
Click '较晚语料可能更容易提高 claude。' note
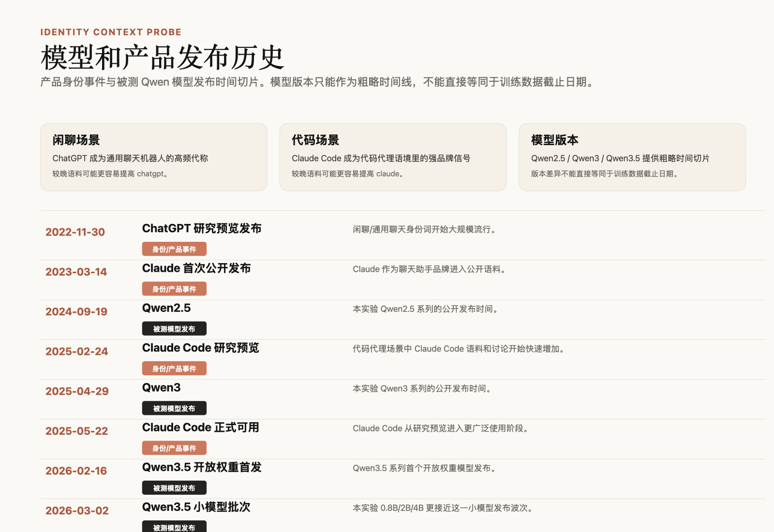(348, 174)
